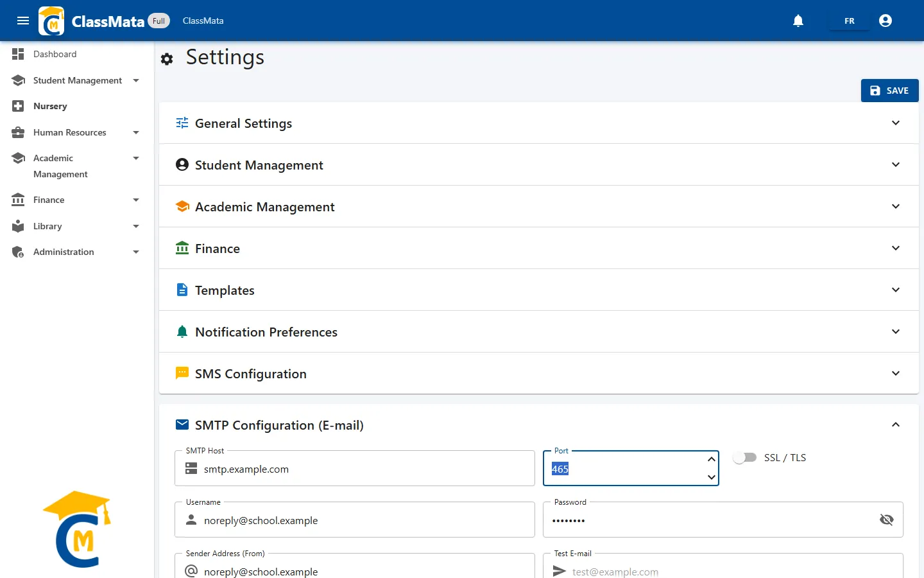Screen dimensions: 924x578
Task: Expand the Finance settings panel
Action: [x=896, y=248]
